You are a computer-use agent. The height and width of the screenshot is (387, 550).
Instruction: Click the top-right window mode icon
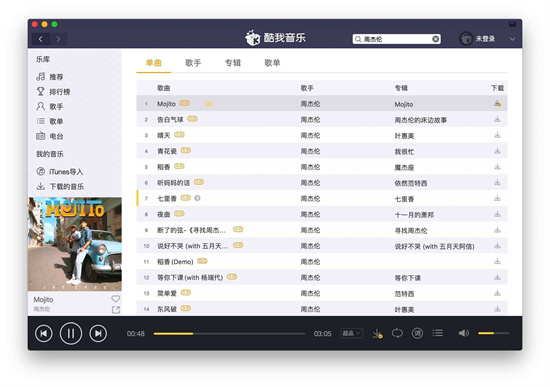click(x=512, y=24)
